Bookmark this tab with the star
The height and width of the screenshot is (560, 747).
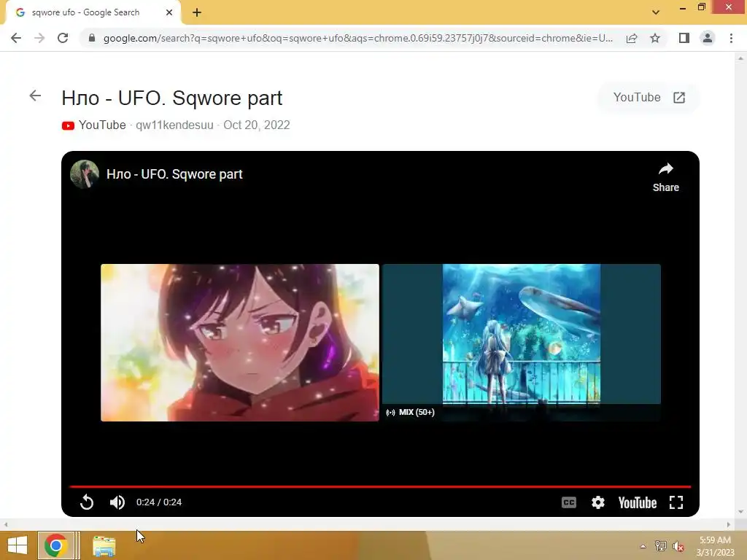click(655, 38)
